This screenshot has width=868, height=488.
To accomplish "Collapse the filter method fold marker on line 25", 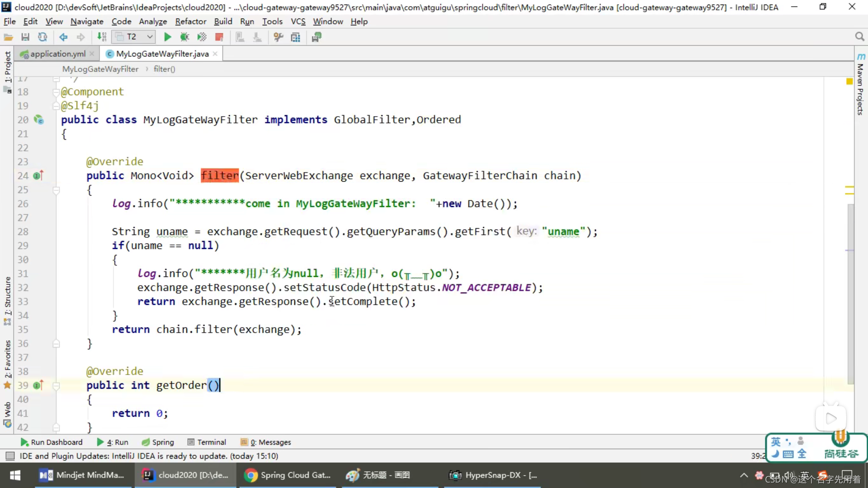I will click(56, 190).
